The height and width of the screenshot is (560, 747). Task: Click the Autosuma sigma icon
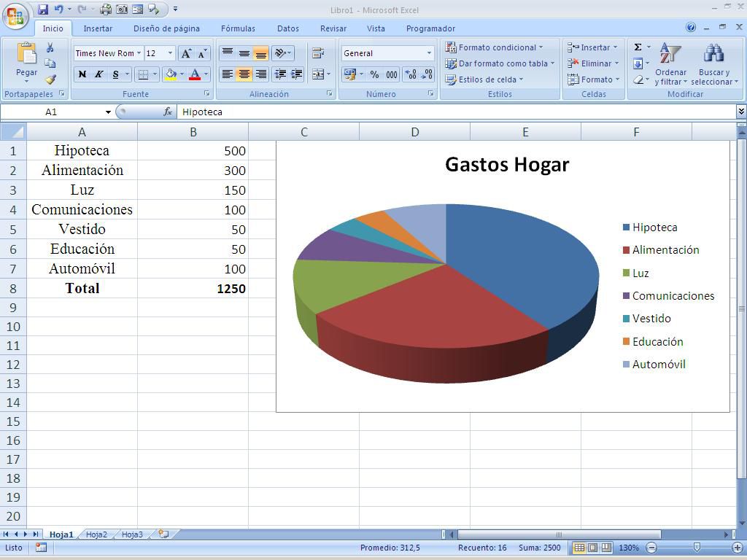pyautogui.click(x=638, y=47)
